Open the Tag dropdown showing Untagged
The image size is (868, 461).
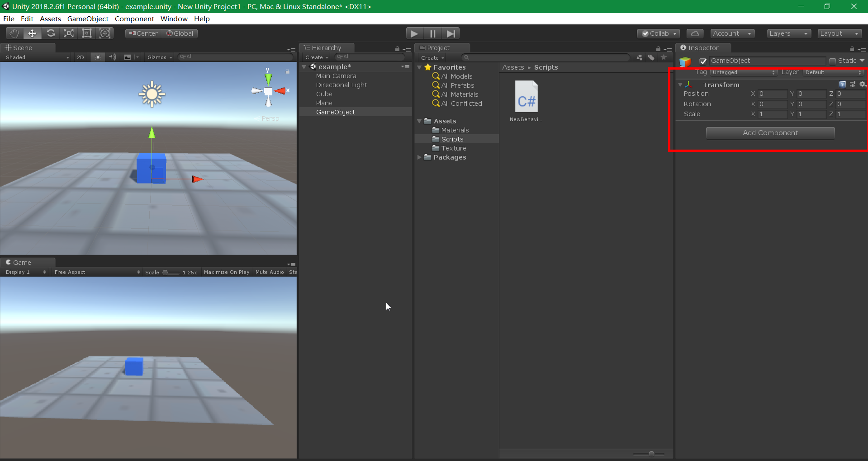[744, 72]
